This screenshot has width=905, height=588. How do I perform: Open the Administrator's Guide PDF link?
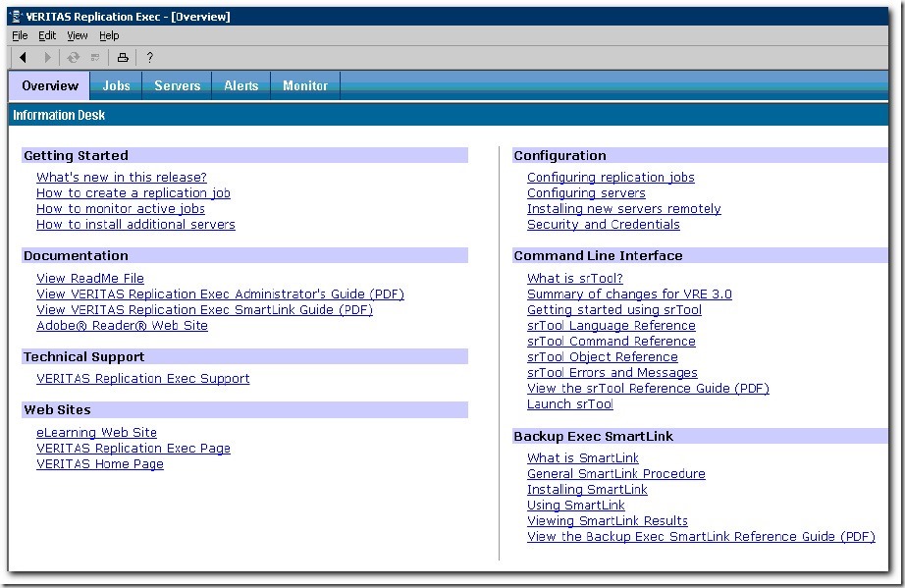tap(220, 294)
